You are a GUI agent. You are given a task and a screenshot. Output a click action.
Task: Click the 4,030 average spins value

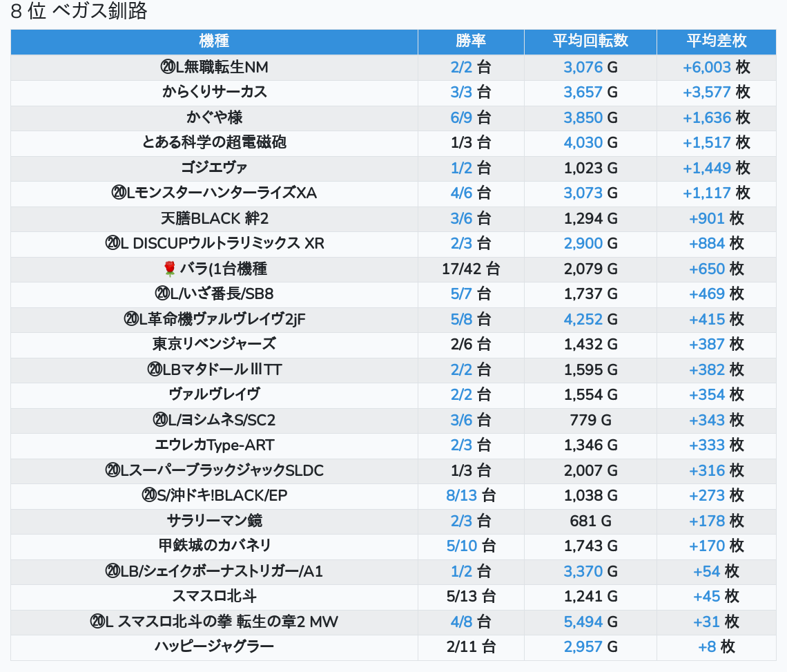pyautogui.click(x=583, y=143)
